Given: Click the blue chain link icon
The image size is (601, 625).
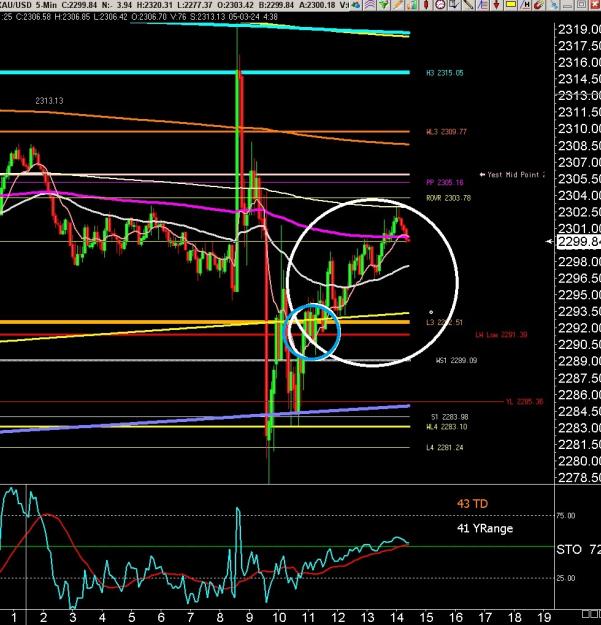Looking at the screenshot, I should pyautogui.click(x=554, y=5).
